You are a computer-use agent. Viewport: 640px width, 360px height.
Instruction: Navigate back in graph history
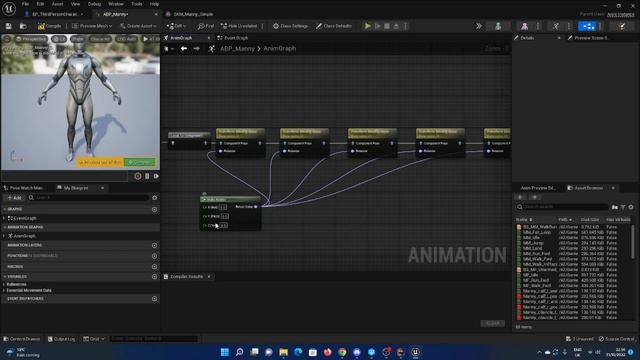click(x=184, y=49)
